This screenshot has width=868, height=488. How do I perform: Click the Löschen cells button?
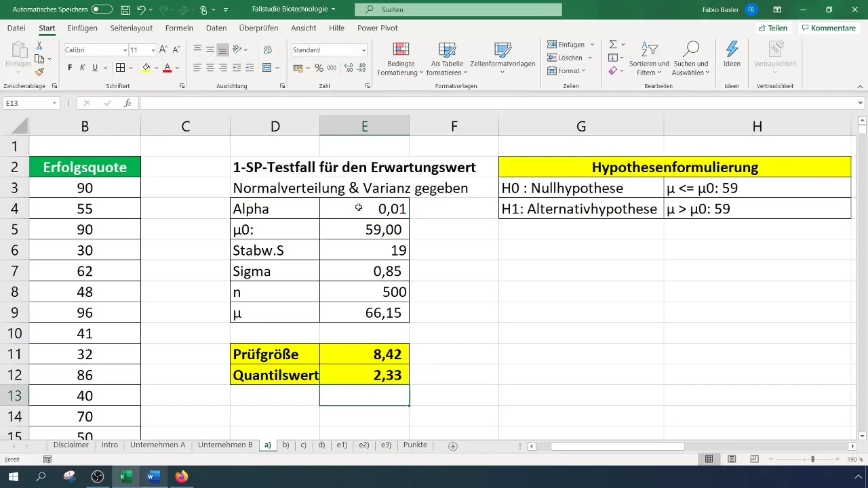click(x=570, y=58)
